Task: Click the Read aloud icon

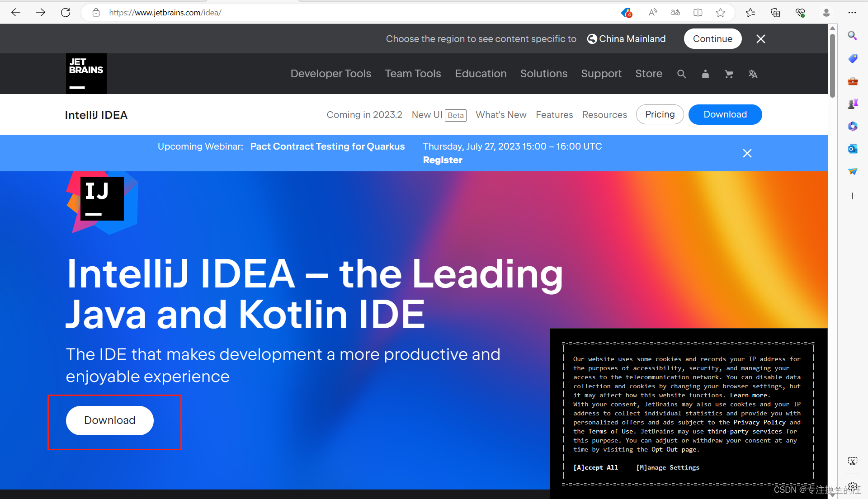Action: (652, 13)
